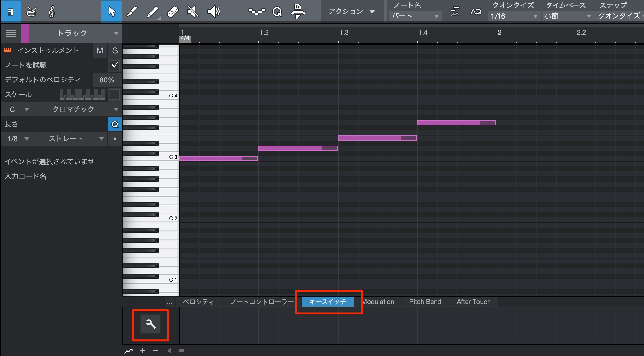This screenshot has width=644, height=356.
Task: Click the small square lane icon
Action: [181, 351]
